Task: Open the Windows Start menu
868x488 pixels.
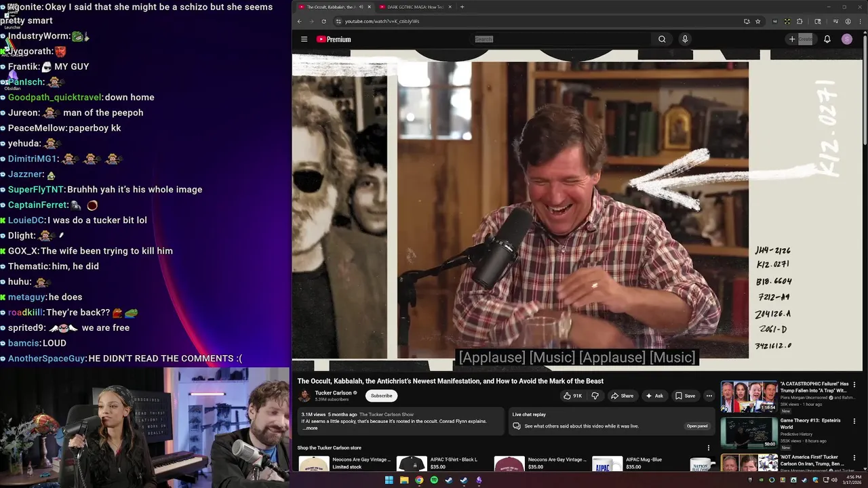Action: 389,481
